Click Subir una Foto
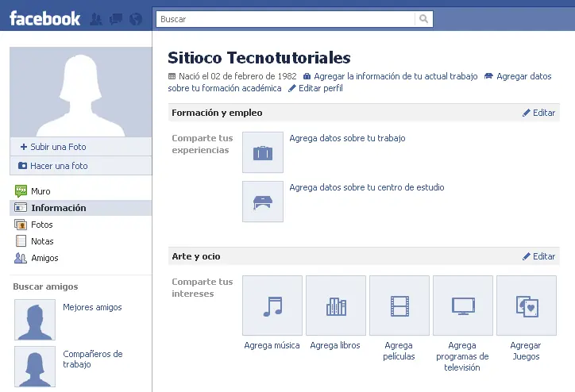The image size is (575, 392). click(x=58, y=147)
